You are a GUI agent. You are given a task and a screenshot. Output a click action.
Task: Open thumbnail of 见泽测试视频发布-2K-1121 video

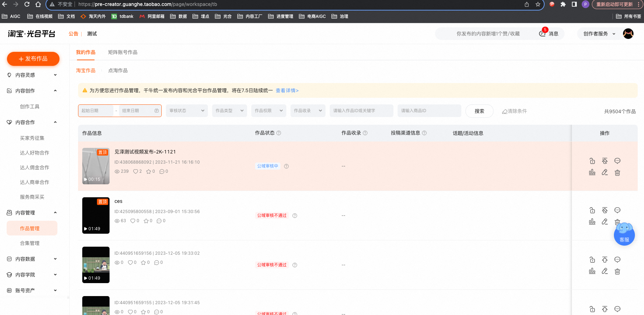(x=96, y=166)
